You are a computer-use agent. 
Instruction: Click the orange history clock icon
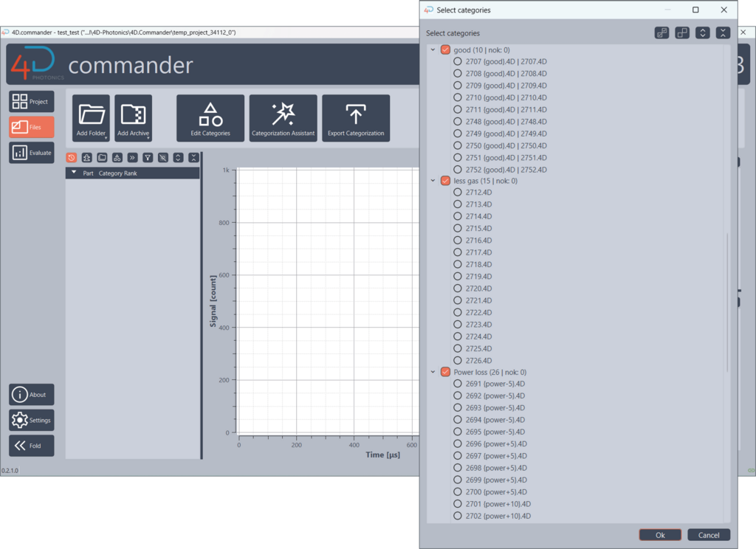tap(72, 158)
